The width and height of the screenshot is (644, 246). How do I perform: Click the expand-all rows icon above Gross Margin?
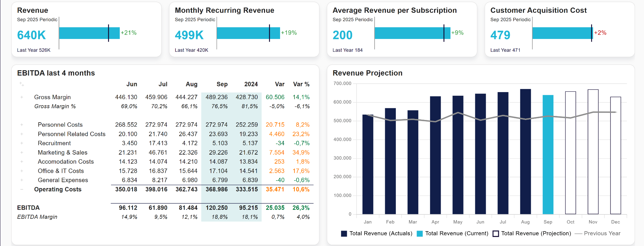(21, 84)
